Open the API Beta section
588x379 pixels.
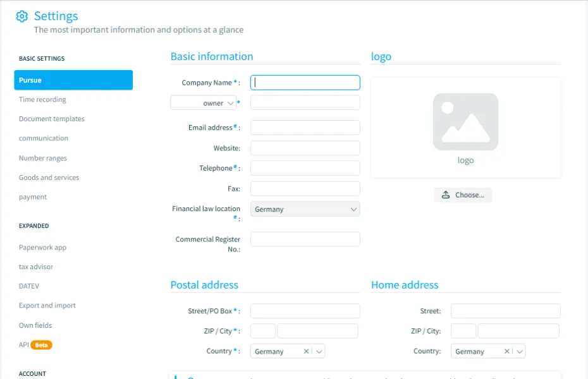click(x=35, y=344)
